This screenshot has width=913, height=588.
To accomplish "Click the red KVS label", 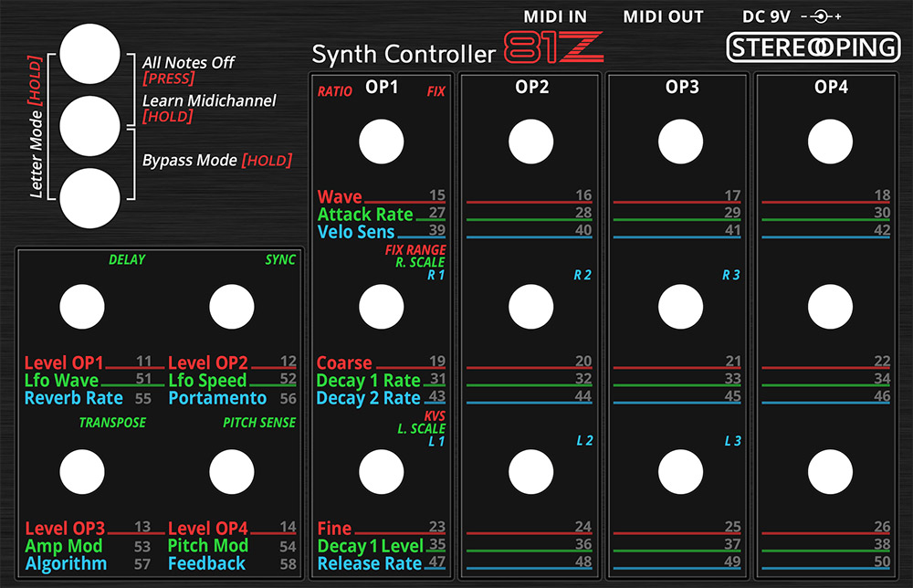I will [x=435, y=415].
